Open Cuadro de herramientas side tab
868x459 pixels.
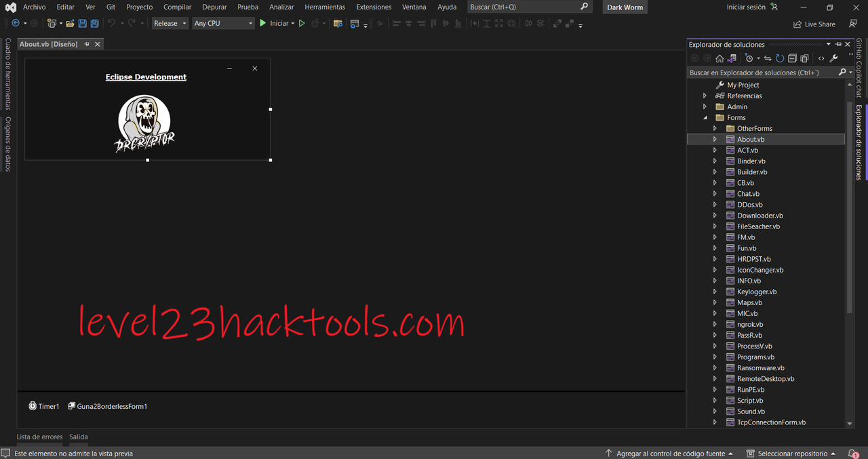pyautogui.click(x=8, y=73)
